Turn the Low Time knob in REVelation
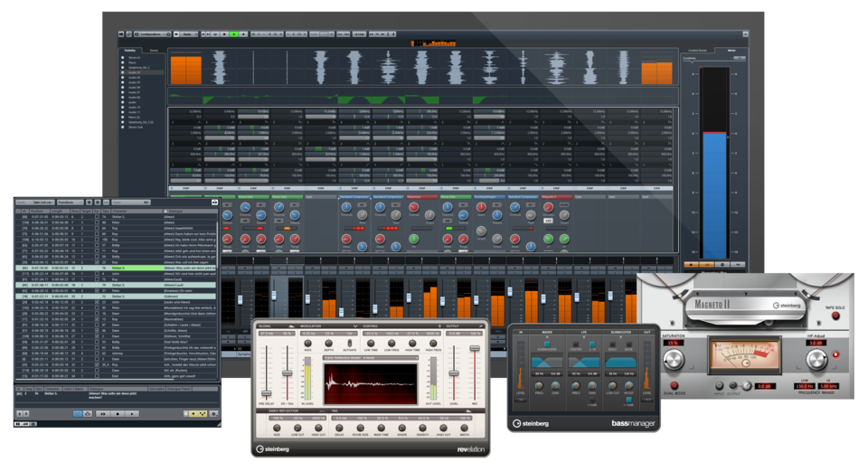This screenshot has height=472, width=868. coord(371,343)
